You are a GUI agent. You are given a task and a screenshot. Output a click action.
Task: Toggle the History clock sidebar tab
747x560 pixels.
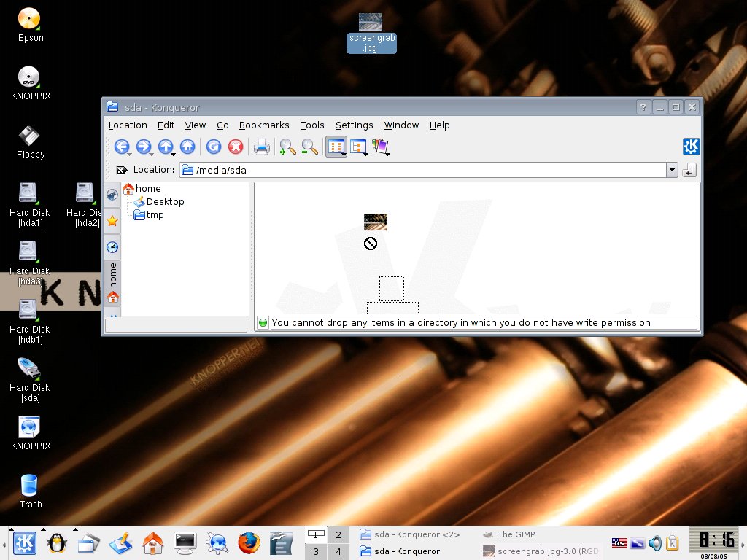pyautogui.click(x=112, y=247)
